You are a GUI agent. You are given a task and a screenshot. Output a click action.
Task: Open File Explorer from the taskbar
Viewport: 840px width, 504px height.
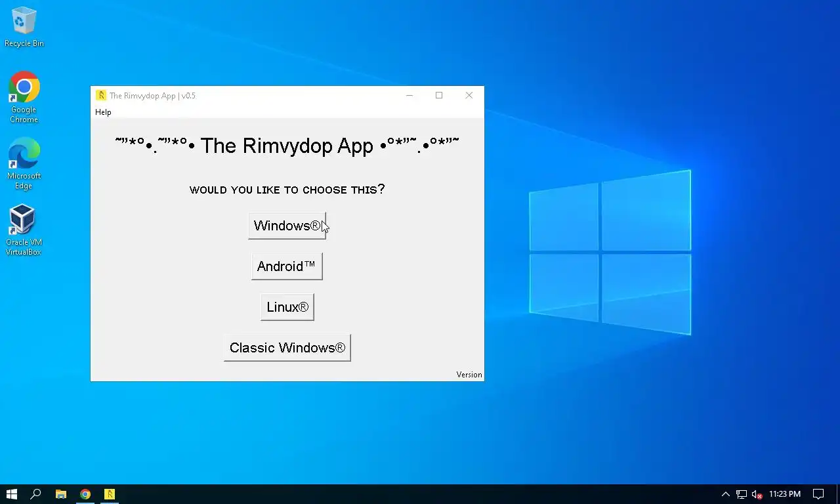61,494
